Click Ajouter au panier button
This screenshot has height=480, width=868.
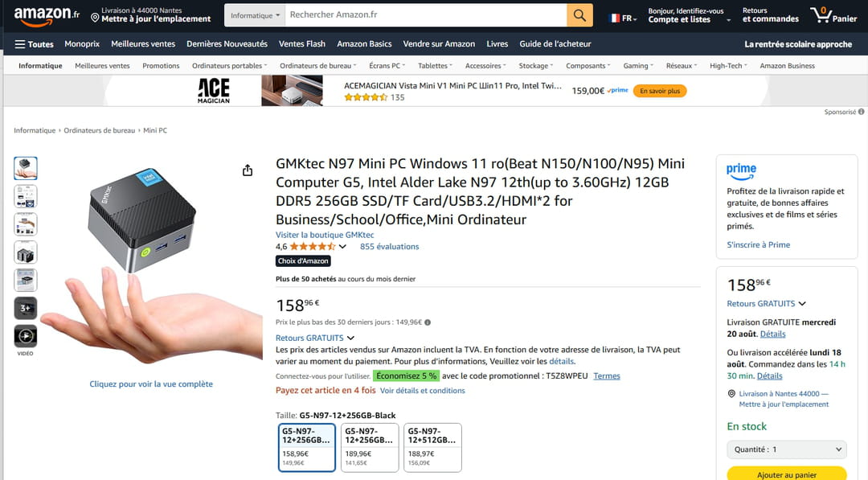(x=787, y=474)
